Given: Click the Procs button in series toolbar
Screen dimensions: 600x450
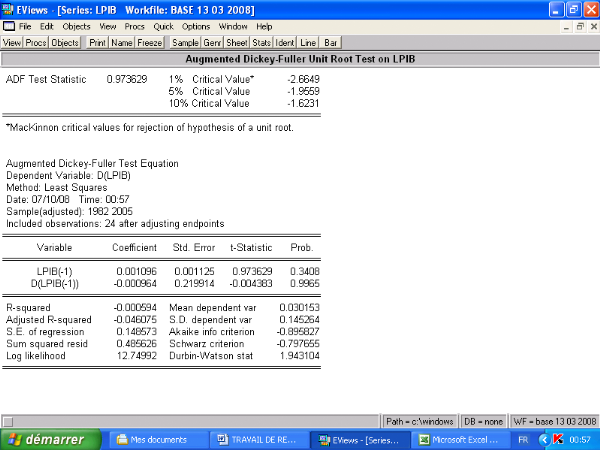Looking at the screenshot, I should [36, 42].
